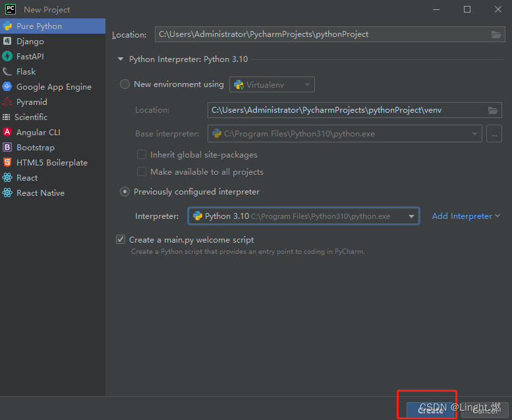Screen dimensions: 512x420
Task: Toggle Create a main.py welcome script
Action: (121, 239)
